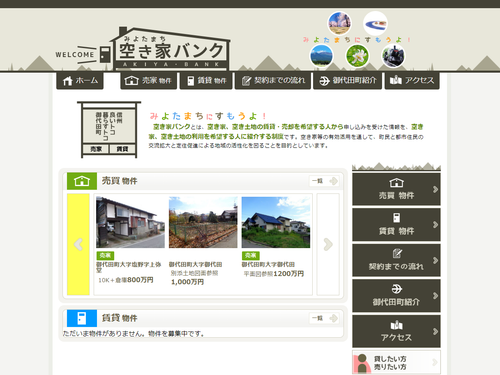Image resolution: width=500 pixels, height=375 pixels.
Task: Click the arrow icon on the 賃貸物件 一覧 button
Action: click(333, 318)
